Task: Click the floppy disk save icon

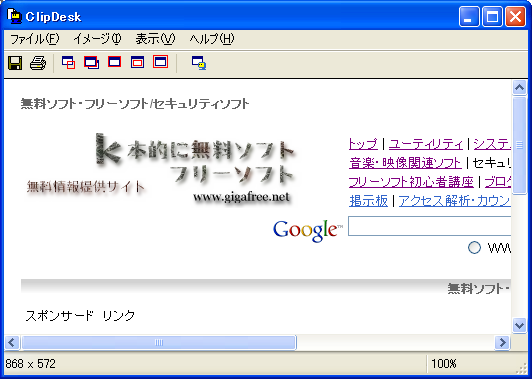Action: [15, 63]
